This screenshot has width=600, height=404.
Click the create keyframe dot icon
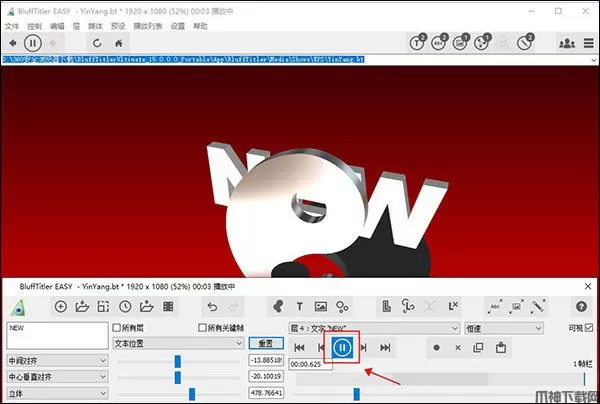pyautogui.click(x=436, y=348)
